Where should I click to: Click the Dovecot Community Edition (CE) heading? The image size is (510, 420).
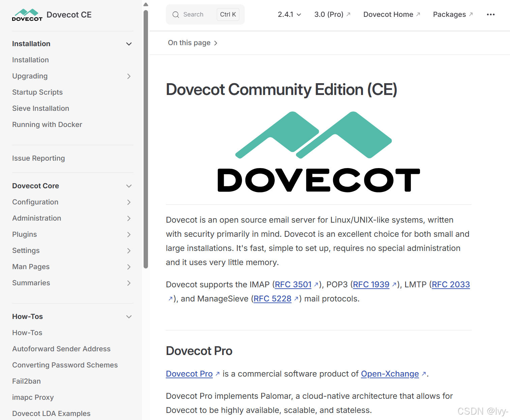[x=281, y=90]
